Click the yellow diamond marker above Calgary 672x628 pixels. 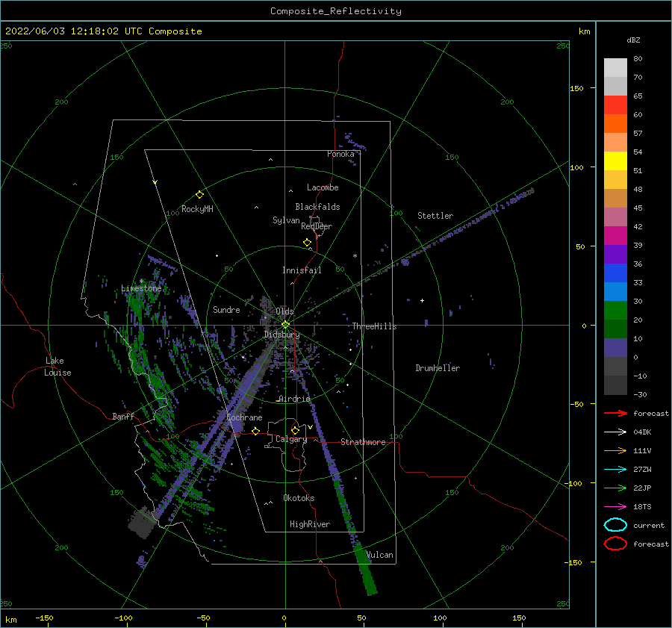(x=295, y=430)
